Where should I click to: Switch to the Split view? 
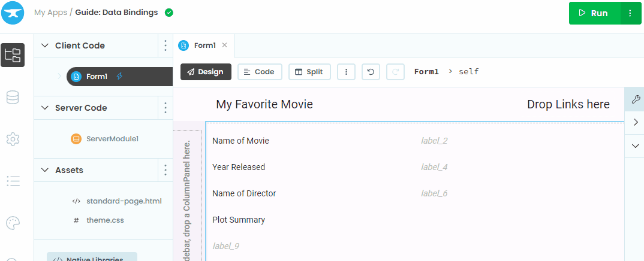pyautogui.click(x=309, y=72)
